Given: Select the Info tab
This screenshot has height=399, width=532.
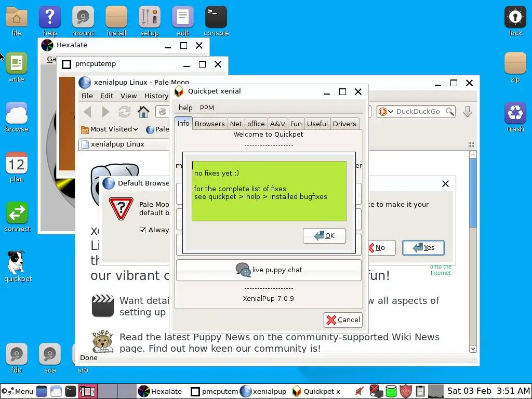Looking at the screenshot, I should 183,123.
